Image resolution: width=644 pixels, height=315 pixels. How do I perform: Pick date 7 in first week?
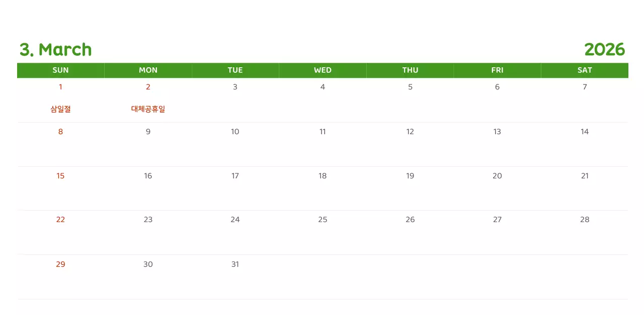pos(585,87)
